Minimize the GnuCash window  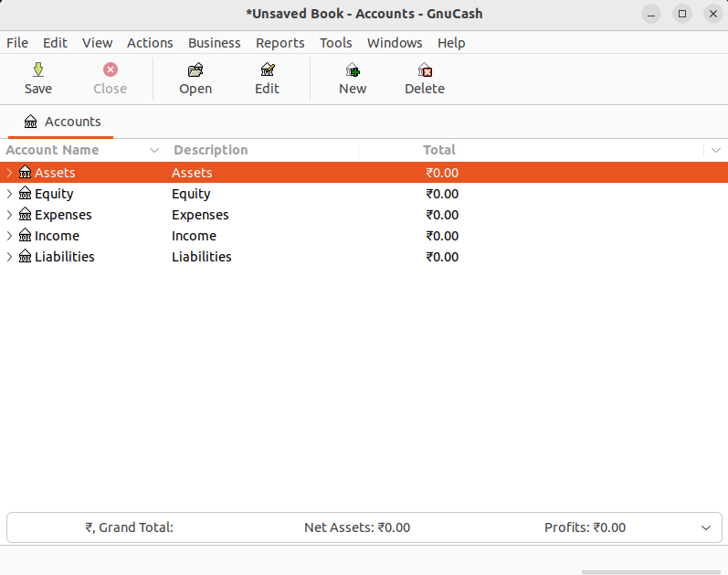651,14
